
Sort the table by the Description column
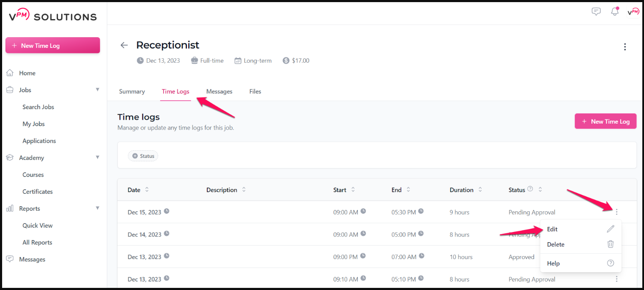pos(244,190)
